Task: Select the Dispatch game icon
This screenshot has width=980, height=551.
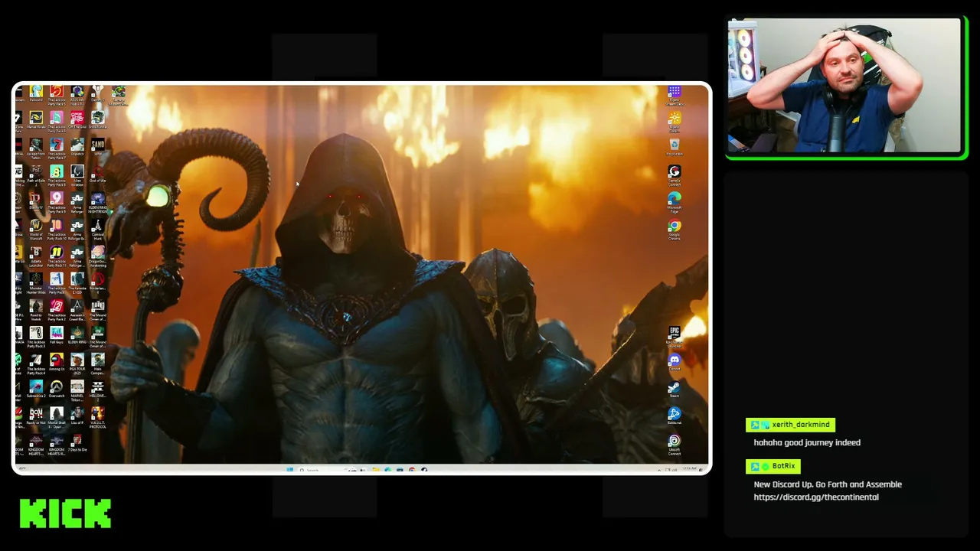Action: click(x=77, y=147)
